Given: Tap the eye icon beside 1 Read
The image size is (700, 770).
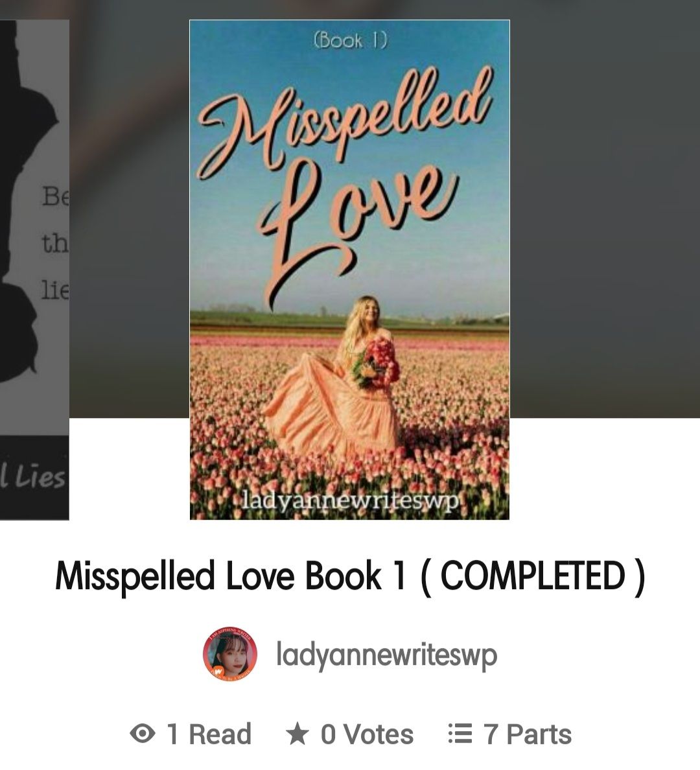Looking at the screenshot, I should [143, 734].
